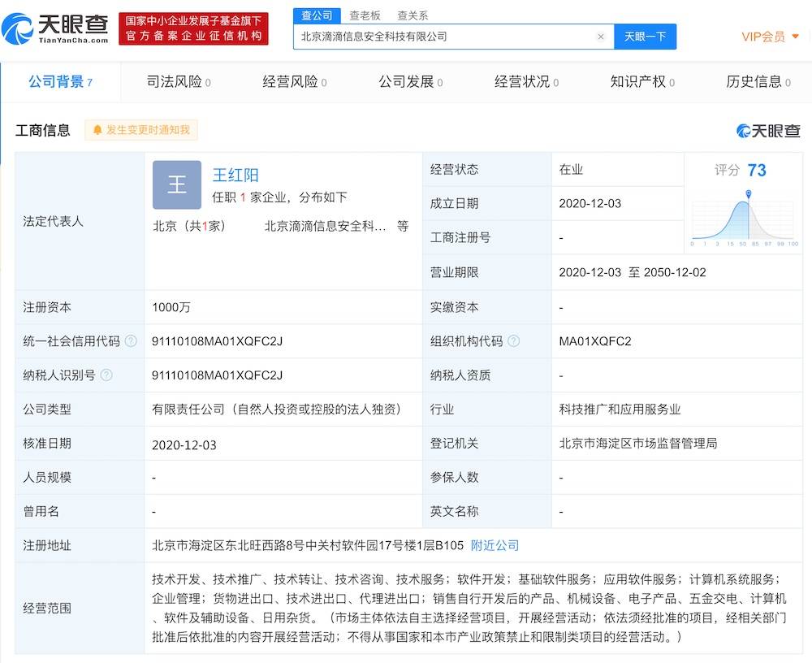Click the taxpayer ID 91110108MA01XQFC2J in 纳税人识别号 row
The image size is (812, 663).
218,375
